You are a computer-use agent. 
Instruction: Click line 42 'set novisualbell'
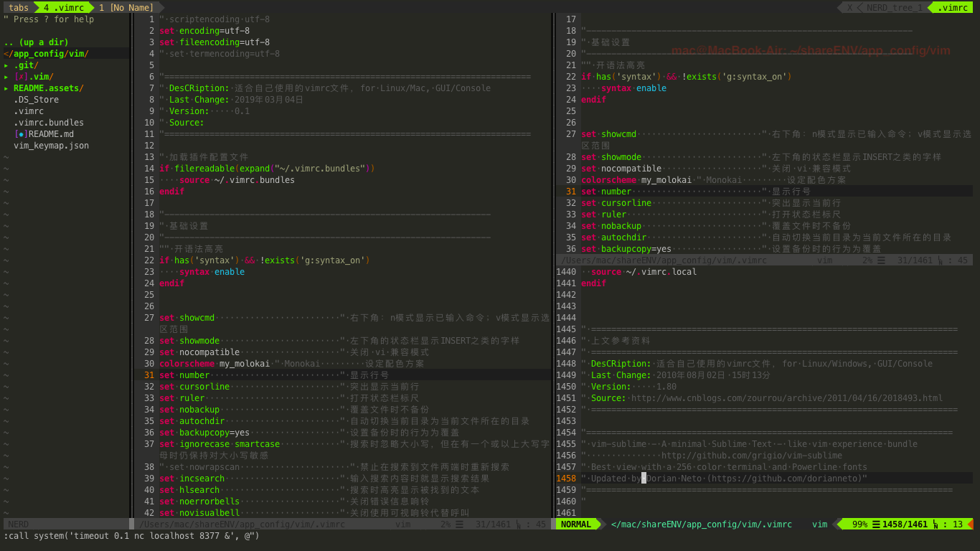click(x=199, y=513)
